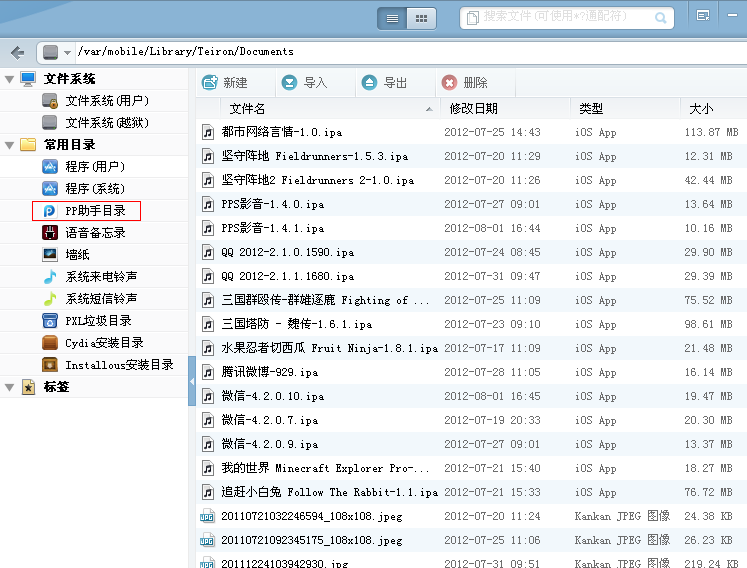747x568 pixels.
Task: Click the back arrow navigation icon
Action: tap(16, 52)
